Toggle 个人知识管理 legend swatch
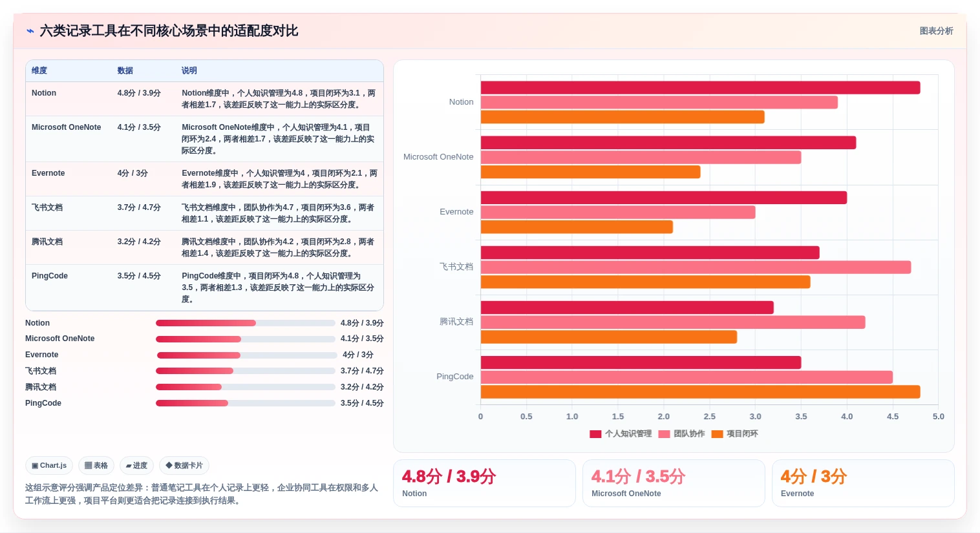Image resolution: width=980 pixels, height=533 pixels. 595,434
